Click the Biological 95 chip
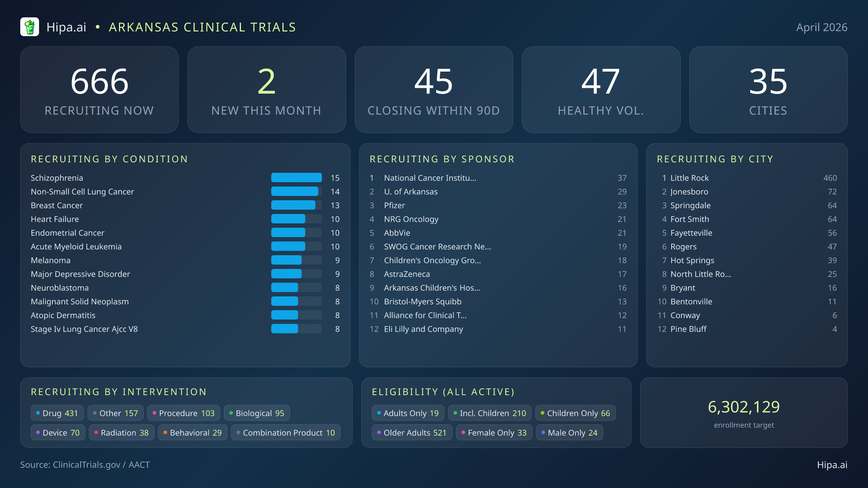The width and height of the screenshot is (868, 488). [x=257, y=413]
